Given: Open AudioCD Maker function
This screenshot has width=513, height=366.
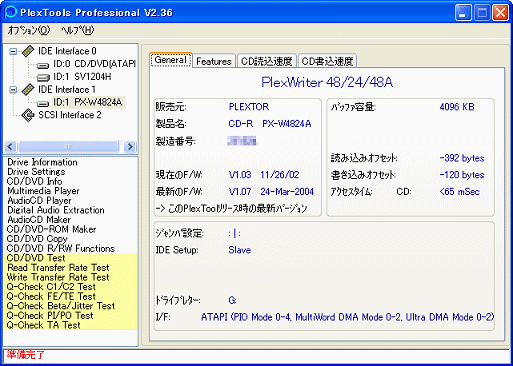Looking at the screenshot, I should pos(39,220).
